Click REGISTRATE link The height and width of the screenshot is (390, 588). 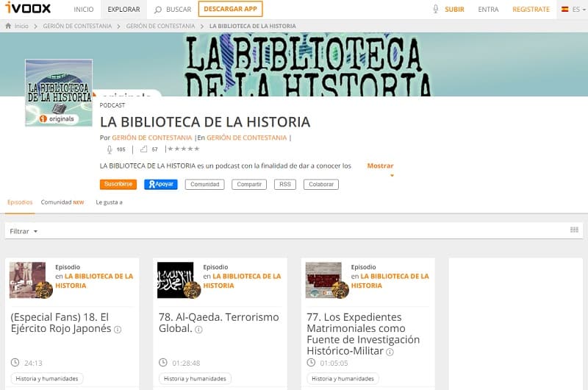[x=531, y=10]
